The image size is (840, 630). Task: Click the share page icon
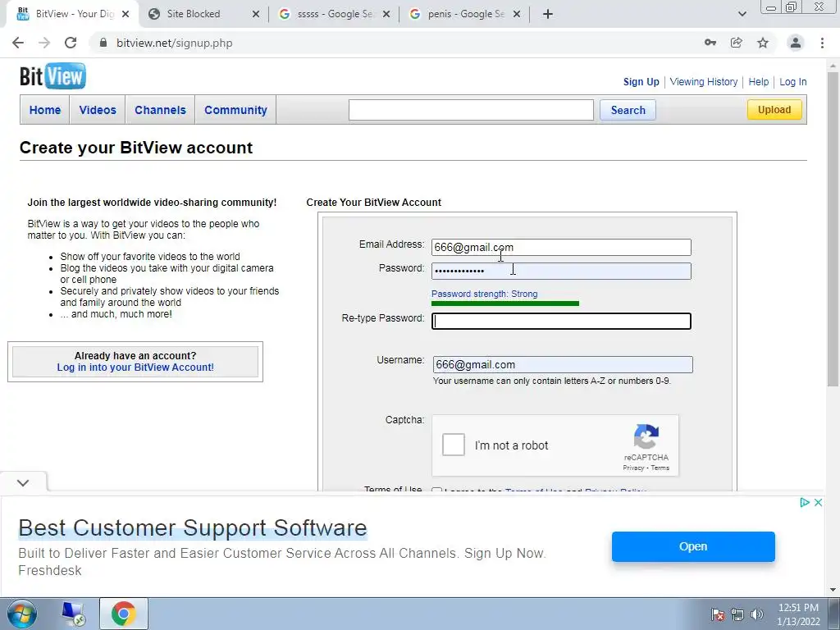(737, 43)
